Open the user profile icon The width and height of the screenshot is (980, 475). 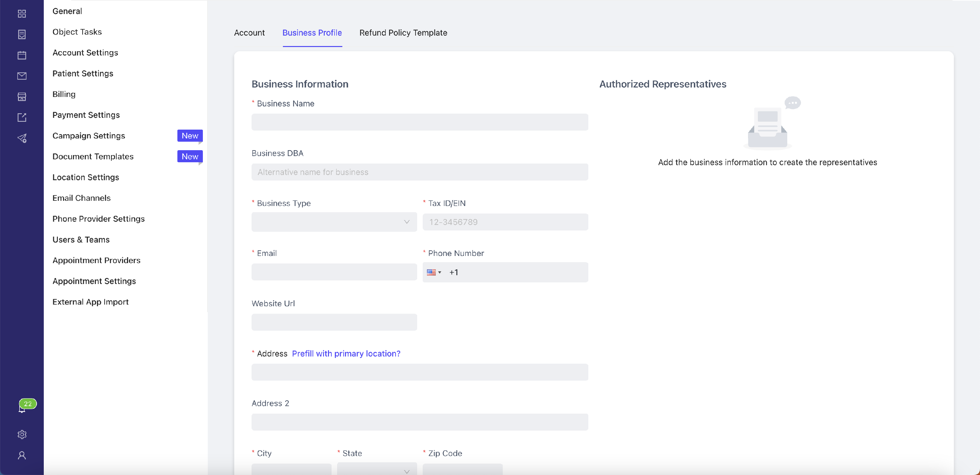coord(22,455)
